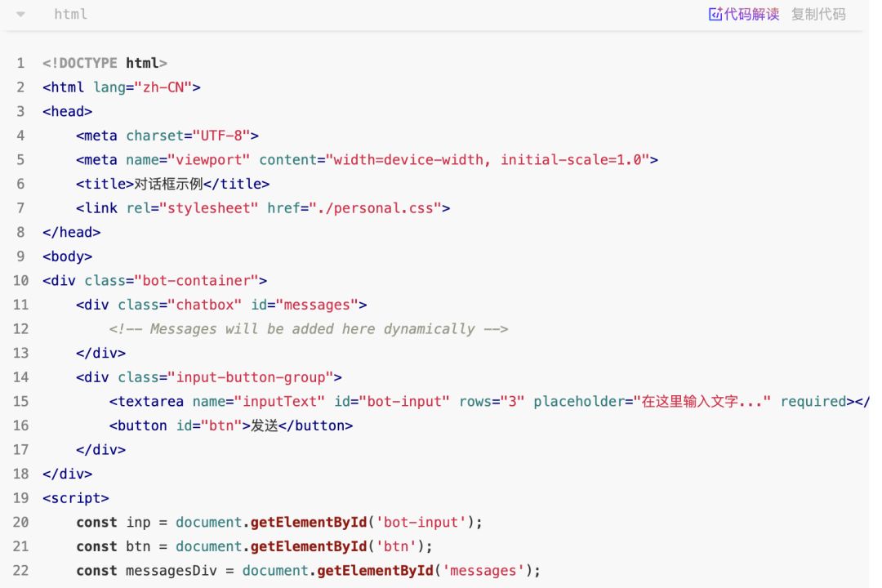Click the rows="3" attribute
Image resolution: width=882 pixels, height=588 pixels.
(x=492, y=402)
